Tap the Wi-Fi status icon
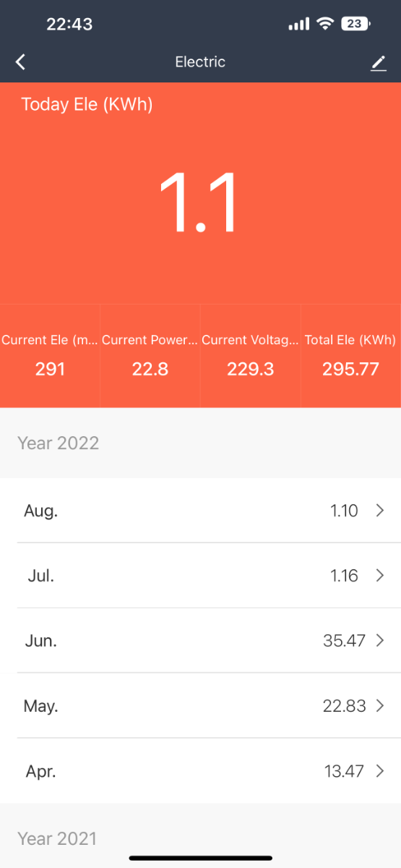401x868 pixels. (325, 24)
